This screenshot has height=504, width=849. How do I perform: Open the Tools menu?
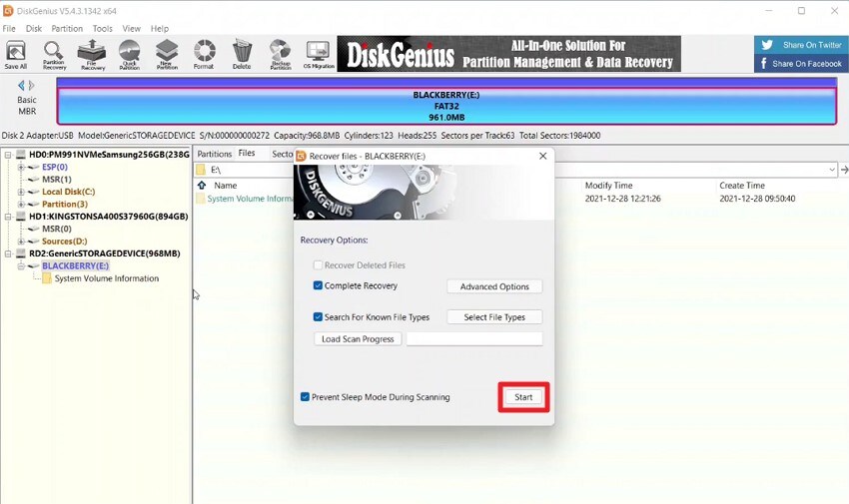coord(102,29)
